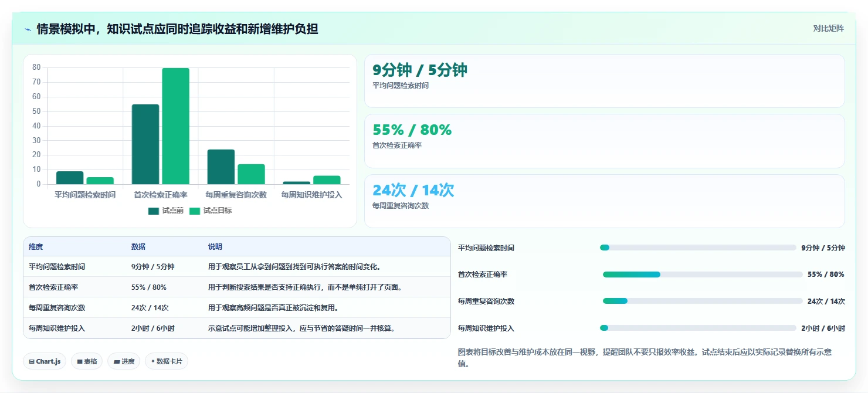Image resolution: width=868 pixels, height=393 pixels.
Task: Click the 数据 column header
Action: point(138,247)
